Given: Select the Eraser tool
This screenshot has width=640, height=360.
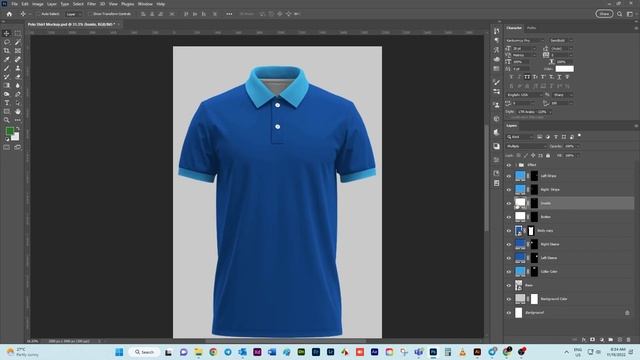Looking at the screenshot, I should point(18,77).
